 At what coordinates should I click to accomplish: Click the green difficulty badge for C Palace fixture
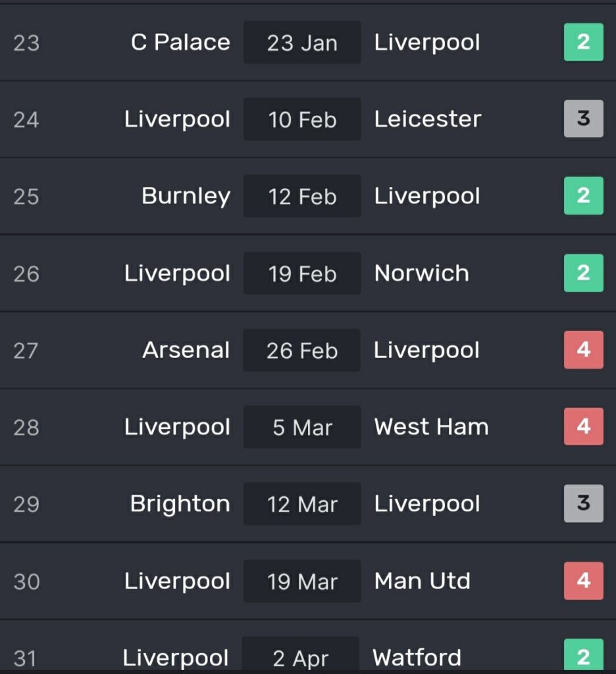coord(583,42)
